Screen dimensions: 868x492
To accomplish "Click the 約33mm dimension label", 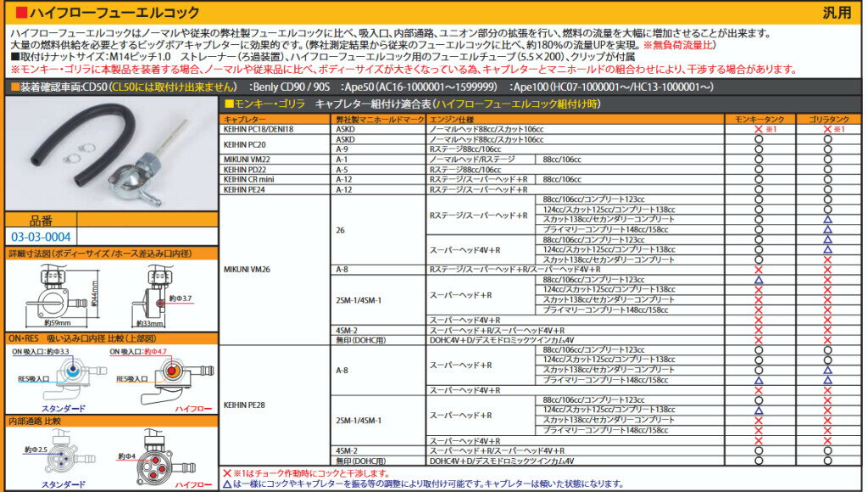I will [150, 323].
